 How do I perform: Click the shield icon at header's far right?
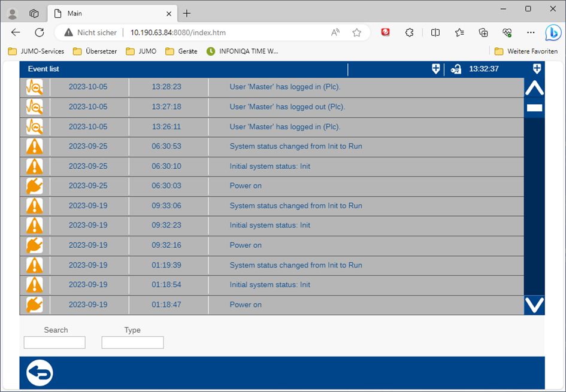click(x=537, y=69)
